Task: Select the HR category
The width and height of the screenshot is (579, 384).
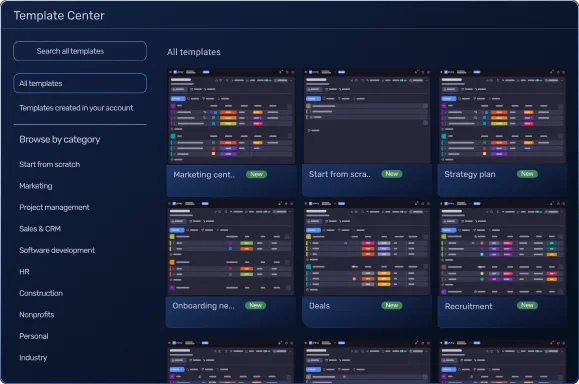Action: pyautogui.click(x=24, y=272)
